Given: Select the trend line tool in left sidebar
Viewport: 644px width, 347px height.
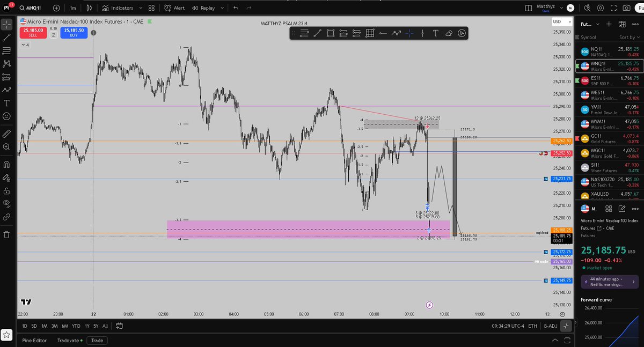Looking at the screenshot, I should [x=6, y=38].
